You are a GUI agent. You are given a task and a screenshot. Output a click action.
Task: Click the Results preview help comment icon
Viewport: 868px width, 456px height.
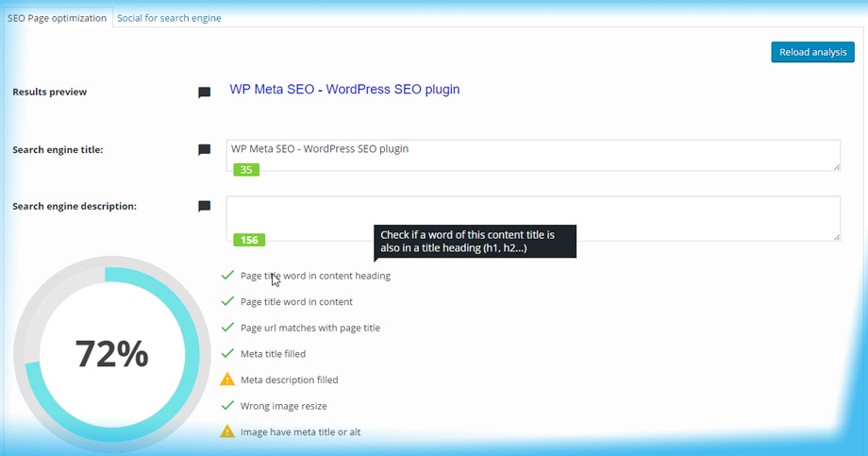tap(205, 93)
